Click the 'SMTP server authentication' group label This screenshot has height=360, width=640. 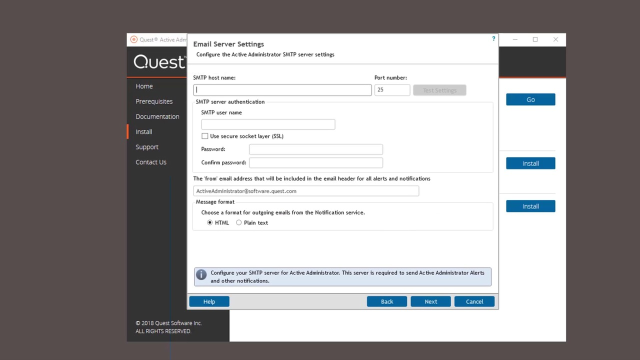click(x=230, y=102)
